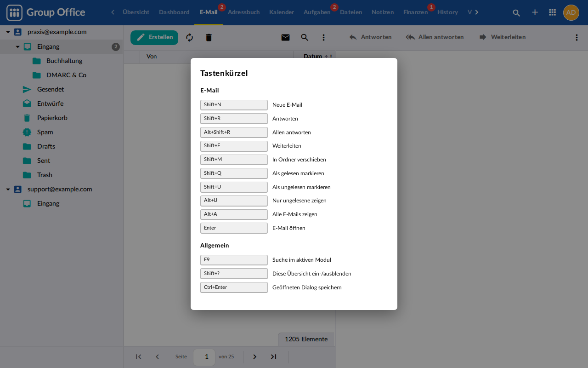Screen dimensions: 588x368
Task: Go to the previous page arrow
Action: pos(158,356)
